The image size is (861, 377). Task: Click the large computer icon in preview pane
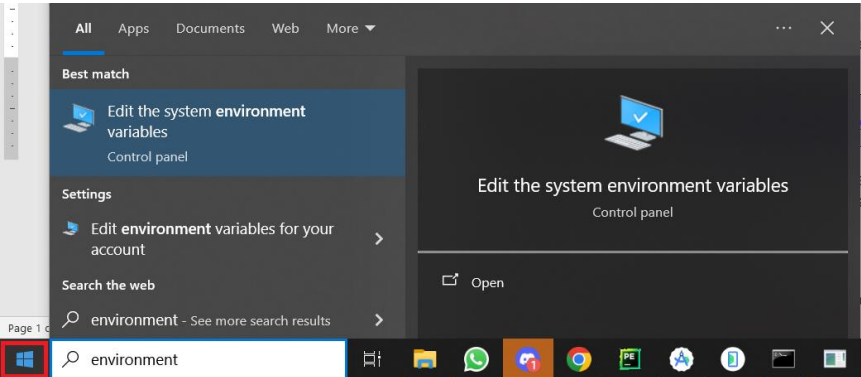tap(633, 123)
